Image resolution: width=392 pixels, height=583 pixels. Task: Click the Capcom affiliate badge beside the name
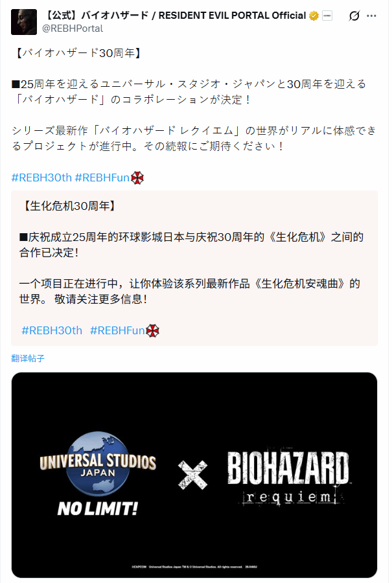[327, 16]
